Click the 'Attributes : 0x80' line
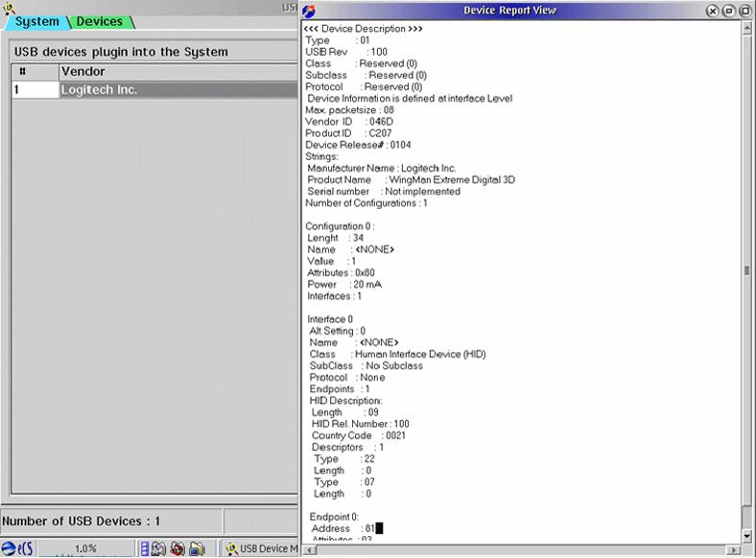 (x=341, y=272)
